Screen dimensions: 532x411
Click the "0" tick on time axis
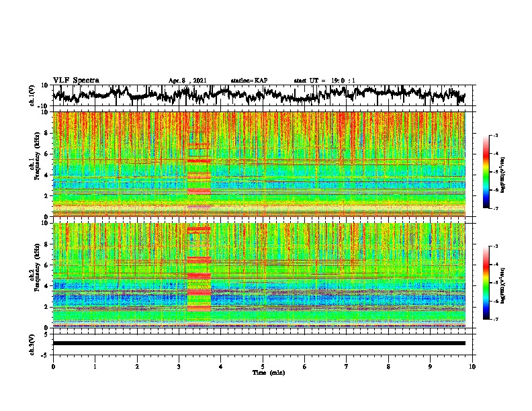[53, 367]
